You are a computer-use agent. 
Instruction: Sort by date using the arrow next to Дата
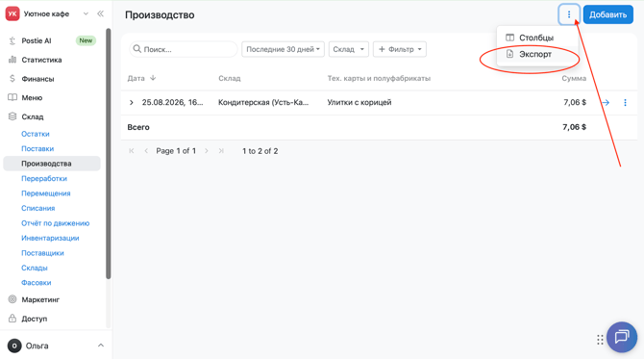pyautogui.click(x=153, y=78)
